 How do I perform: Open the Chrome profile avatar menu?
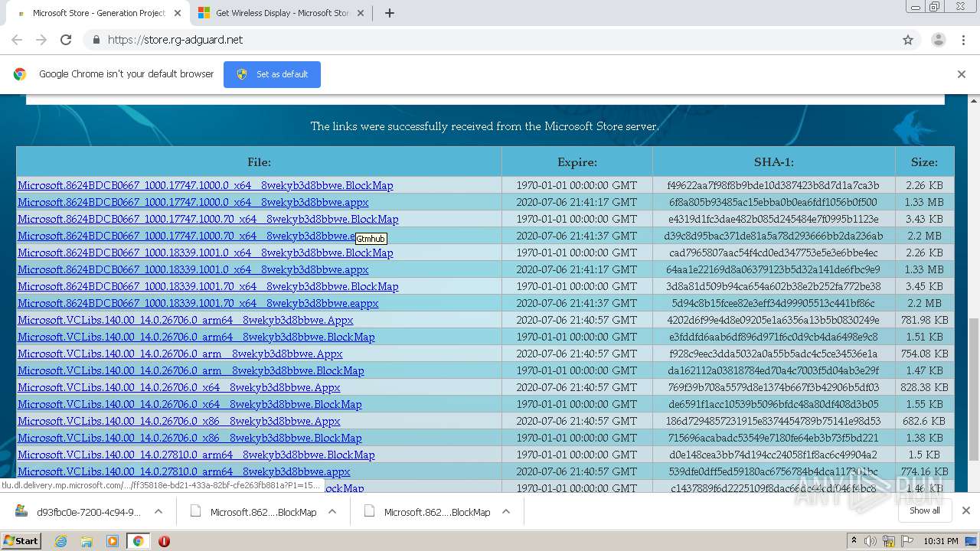click(938, 40)
